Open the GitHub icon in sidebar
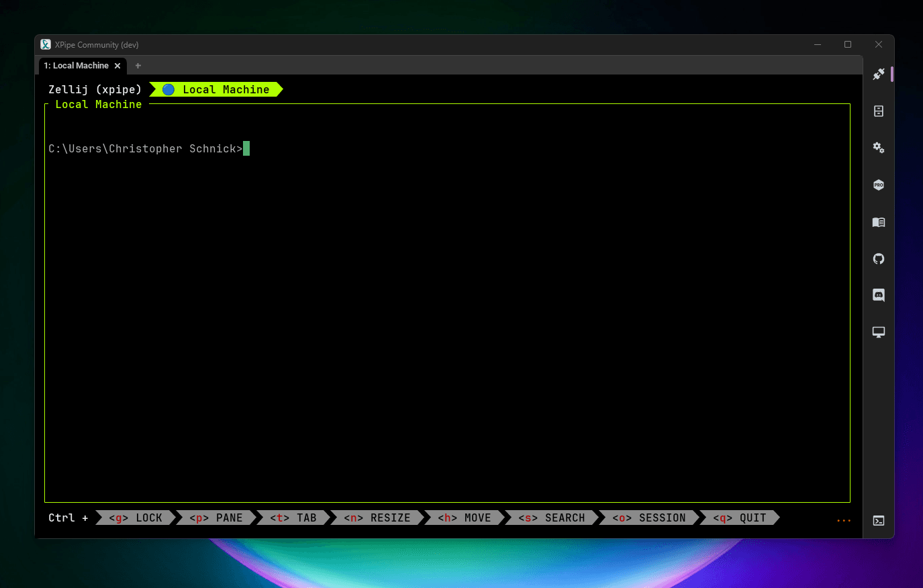The height and width of the screenshot is (588, 923). coord(878,258)
